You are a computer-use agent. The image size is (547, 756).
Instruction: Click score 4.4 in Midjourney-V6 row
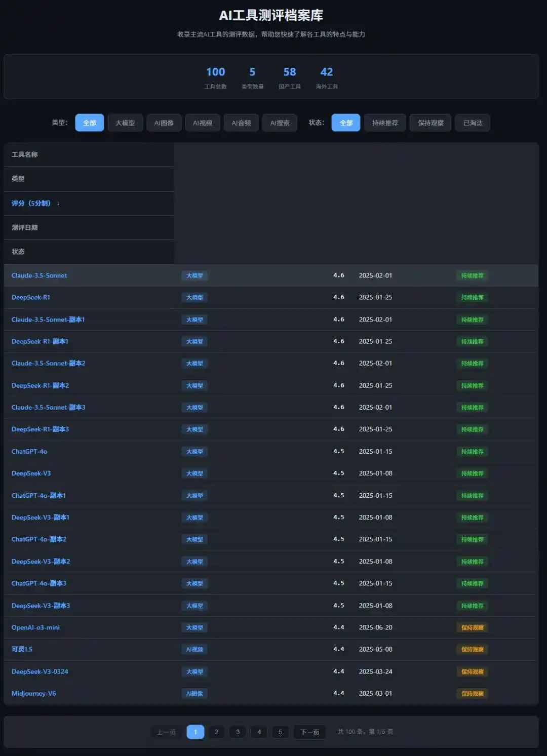click(338, 693)
